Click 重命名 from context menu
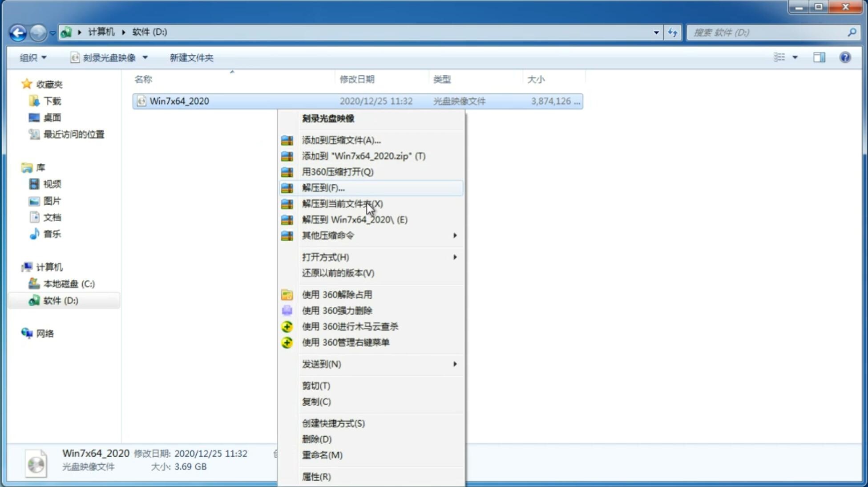 pos(323,455)
